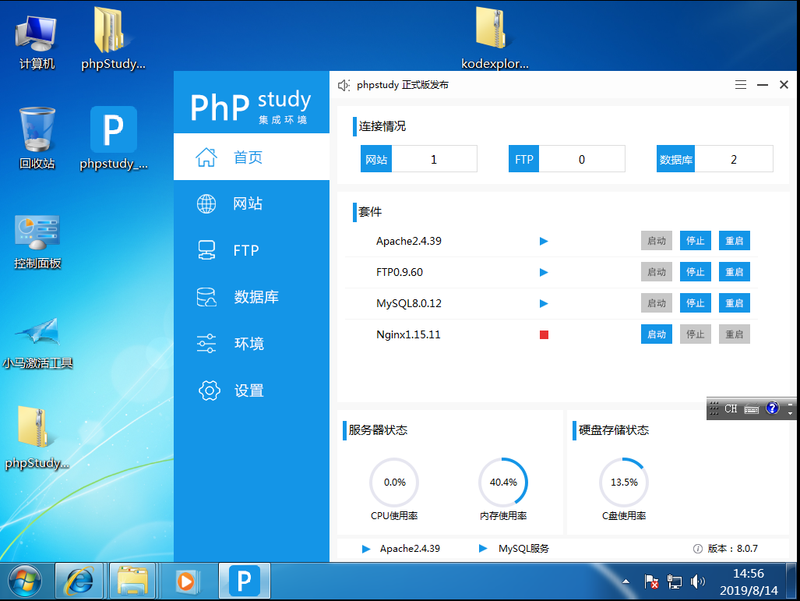
Task: Click the grayed 启动 button for MySQL8.0.12
Action: pyautogui.click(x=657, y=303)
